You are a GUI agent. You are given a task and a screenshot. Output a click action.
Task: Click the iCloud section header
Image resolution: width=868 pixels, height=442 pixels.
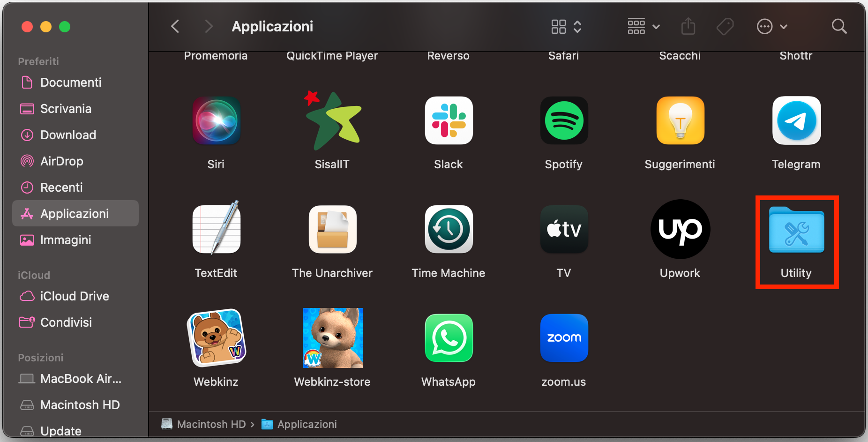[x=34, y=275]
